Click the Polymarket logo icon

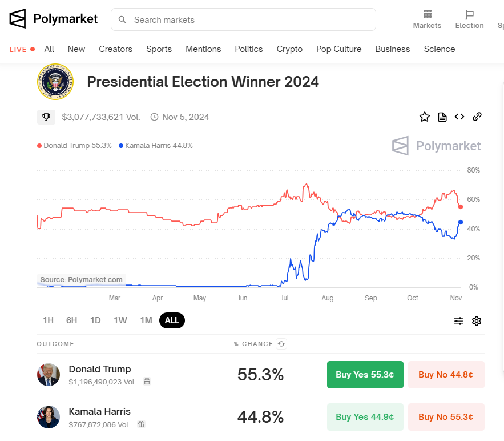tap(18, 19)
